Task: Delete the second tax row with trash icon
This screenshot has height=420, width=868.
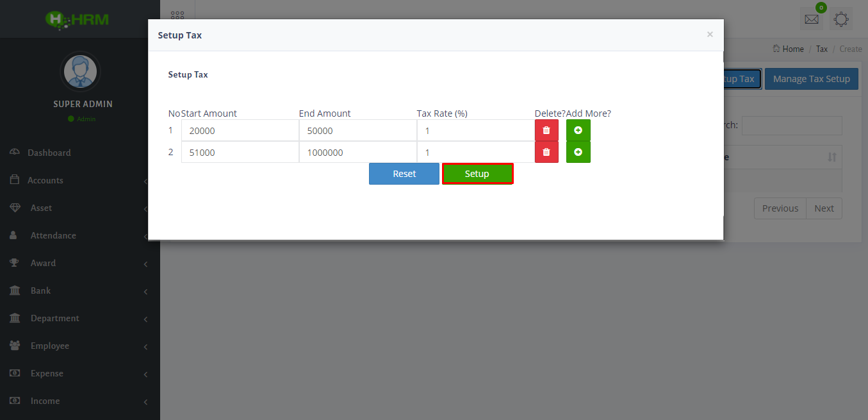Action: click(546, 152)
